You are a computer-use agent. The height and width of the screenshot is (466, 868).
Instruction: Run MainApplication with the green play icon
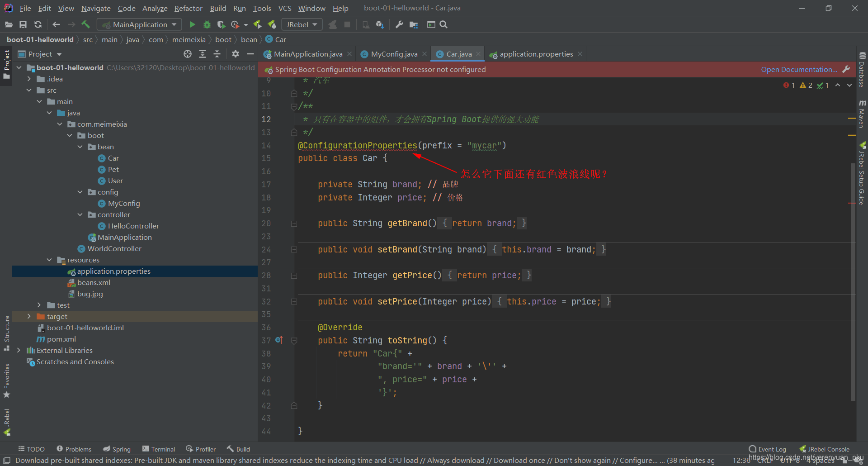click(192, 24)
